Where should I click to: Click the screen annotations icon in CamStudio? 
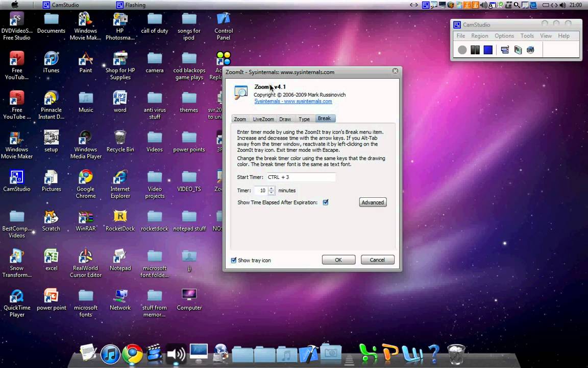(518, 50)
